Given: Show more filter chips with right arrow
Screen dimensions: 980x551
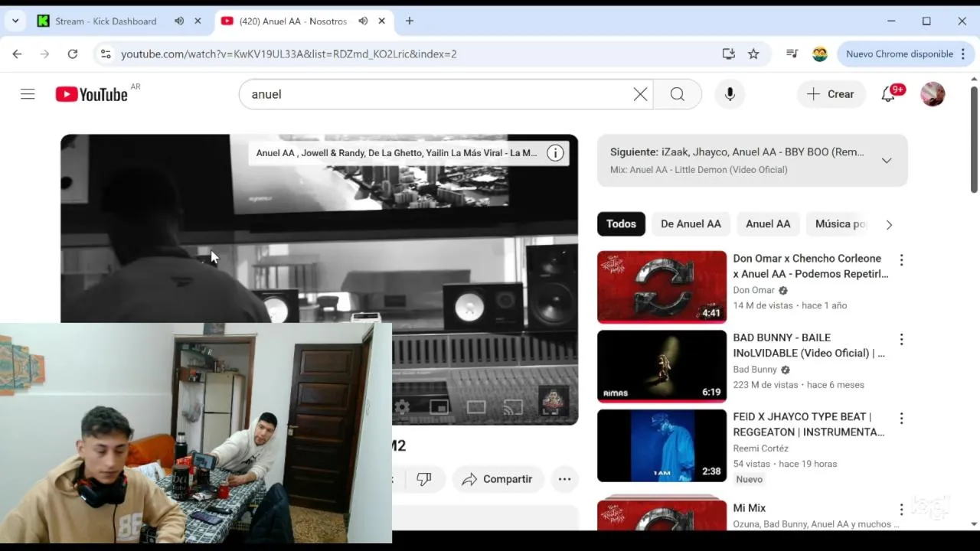Looking at the screenshot, I should click(889, 224).
